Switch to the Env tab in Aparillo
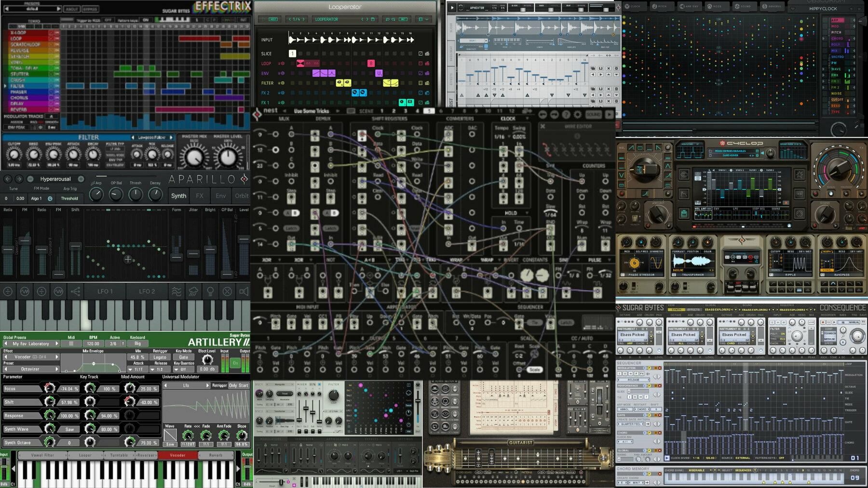868x488 pixels. (221, 196)
